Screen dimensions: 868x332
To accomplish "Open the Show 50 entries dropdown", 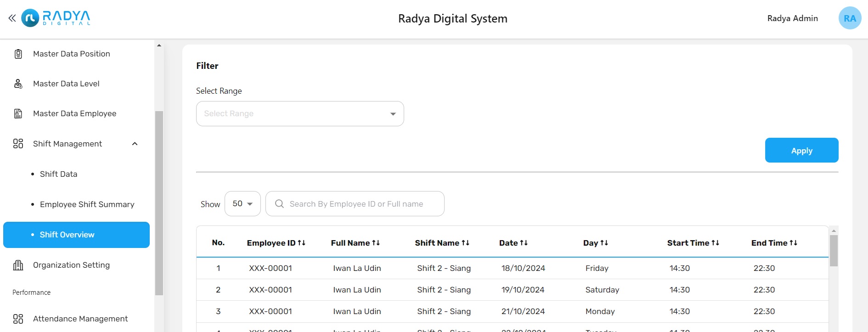I will (x=242, y=204).
